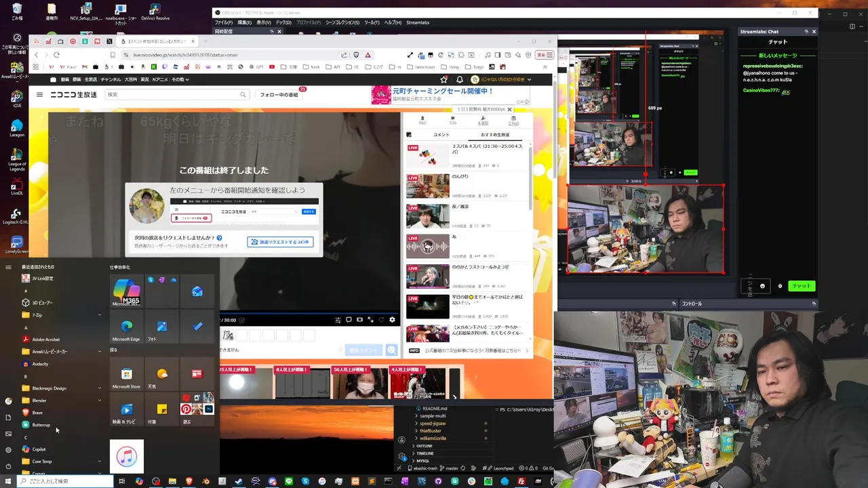Click the Windows Start button on taskbar
This screenshot has height=488, width=868.
pyautogui.click(x=8, y=481)
